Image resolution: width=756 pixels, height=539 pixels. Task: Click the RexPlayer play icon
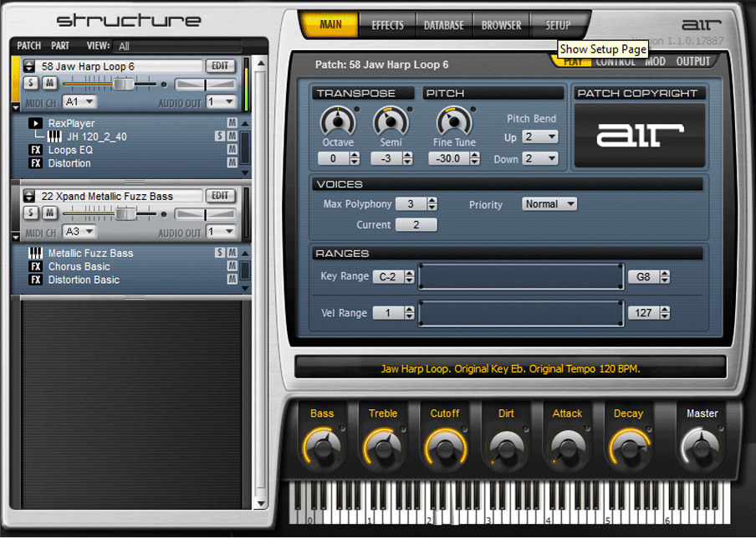pyautogui.click(x=35, y=124)
